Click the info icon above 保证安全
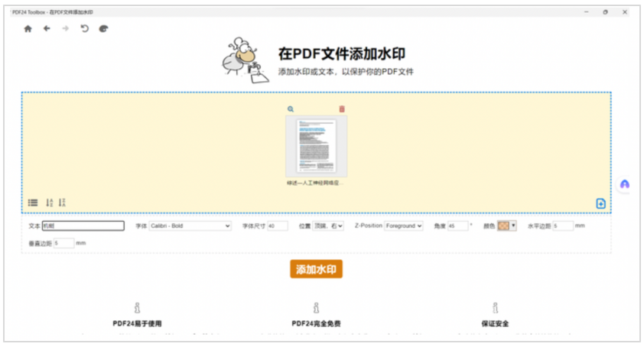The image size is (644, 347). click(x=495, y=307)
